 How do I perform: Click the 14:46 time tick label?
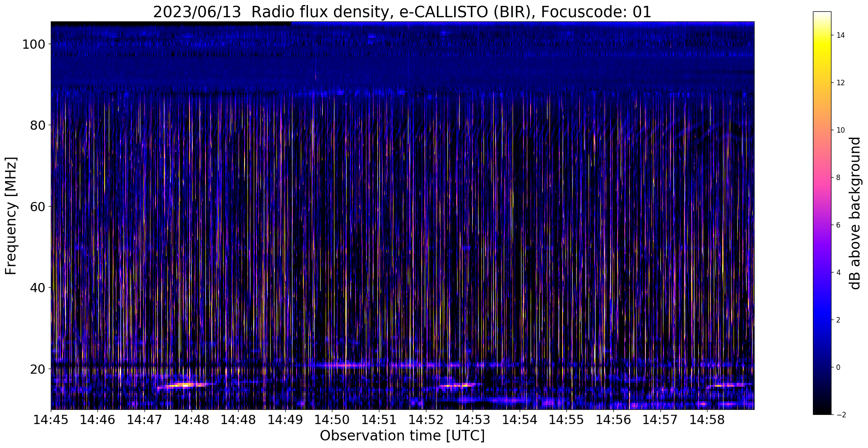(97, 419)
